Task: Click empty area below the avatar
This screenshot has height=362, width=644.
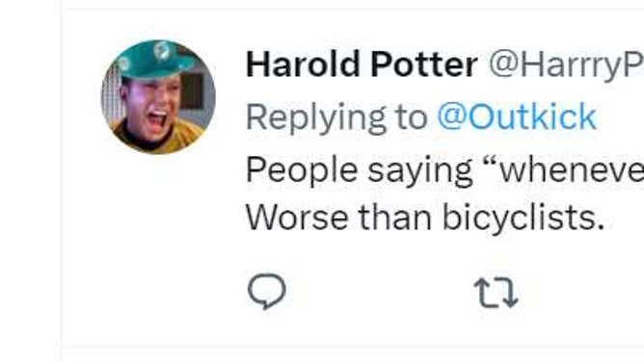Action: tap(158, 246)
